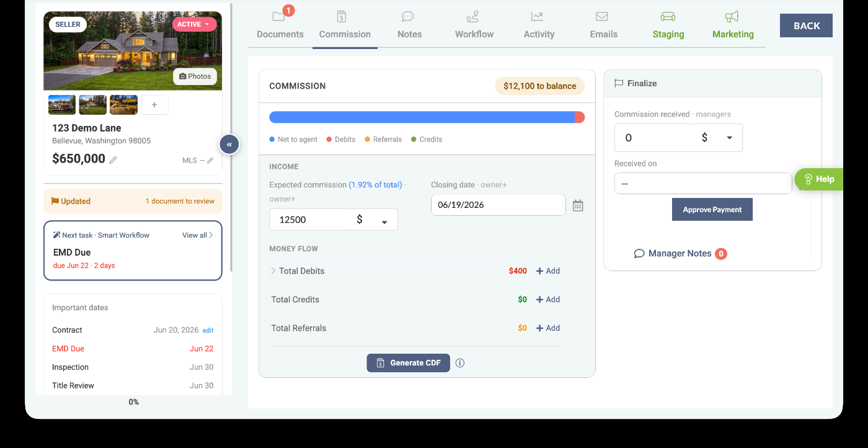Select the first house thumbnail
The image size is (868, 448).
(62, 105)
